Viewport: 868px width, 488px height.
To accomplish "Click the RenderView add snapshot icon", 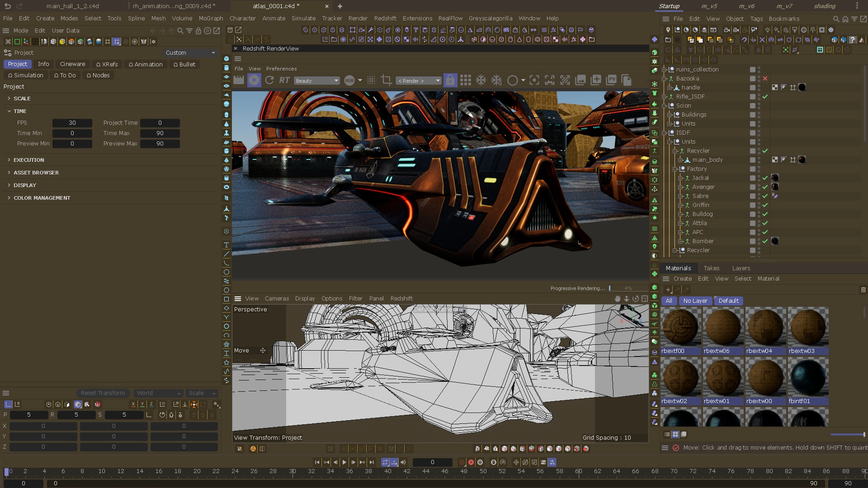I will click(596, 80).
